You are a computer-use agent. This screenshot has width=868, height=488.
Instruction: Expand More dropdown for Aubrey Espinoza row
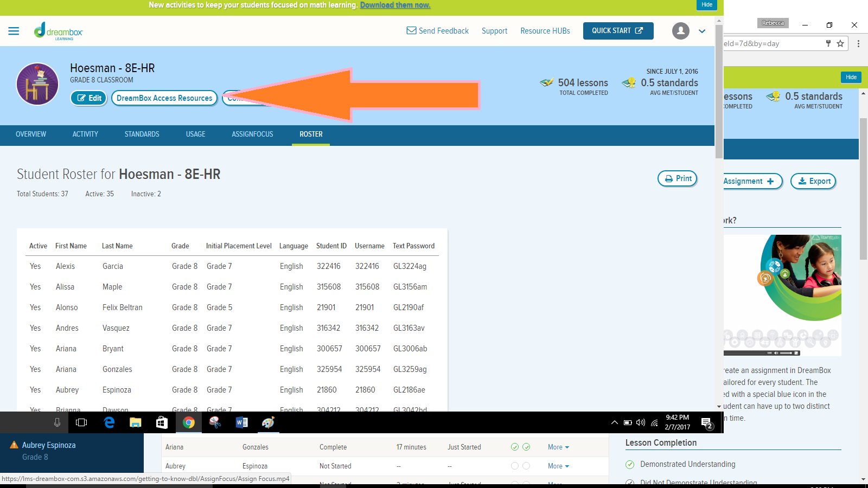pyautogui.click(x=558, y=466)
